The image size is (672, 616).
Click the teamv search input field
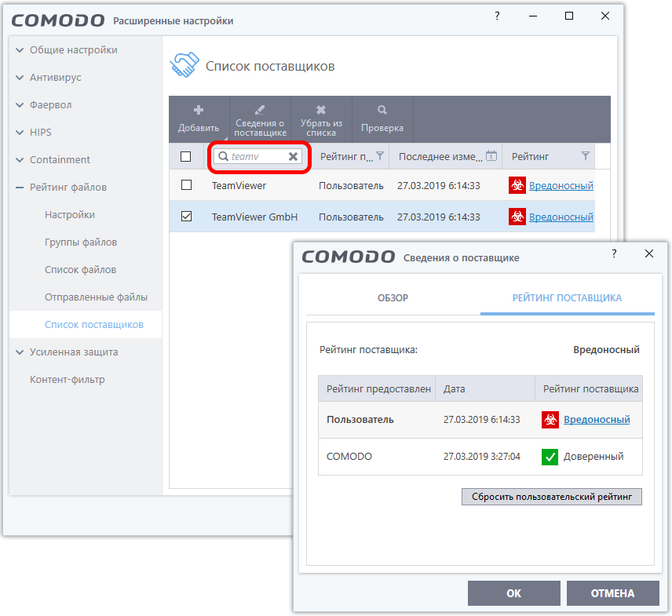259,156
